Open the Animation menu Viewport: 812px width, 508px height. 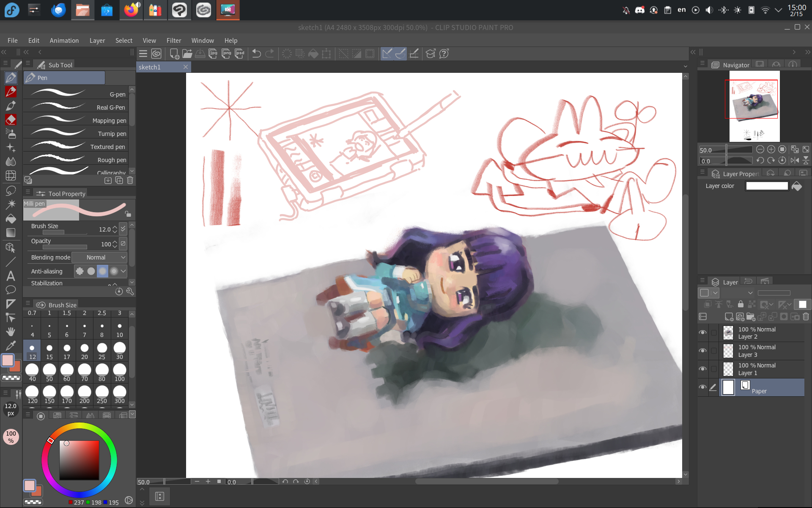click(x=64, y=41)
